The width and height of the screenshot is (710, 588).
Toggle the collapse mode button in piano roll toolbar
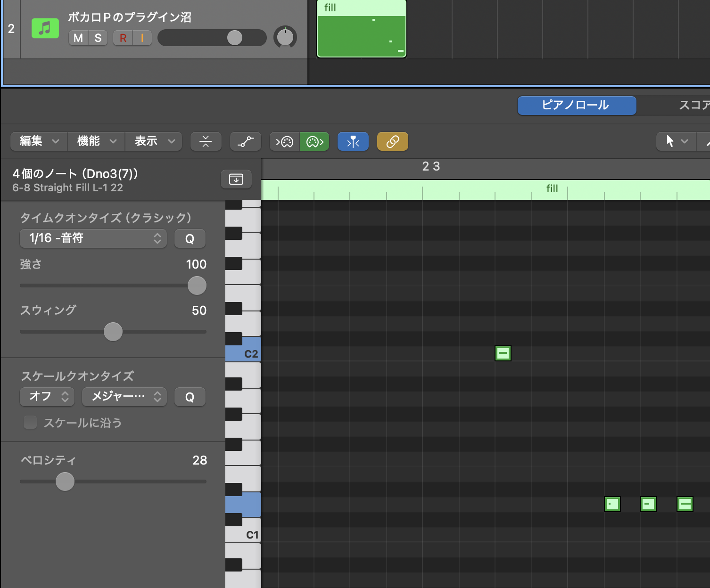[206, 141]
